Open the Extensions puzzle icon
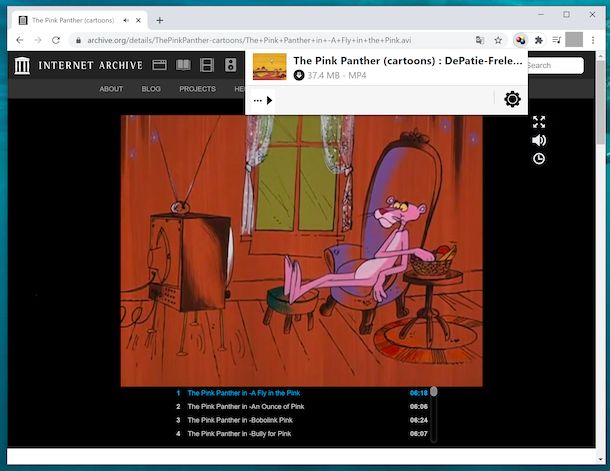This screenshot has width=610, height=471. [539, 40]
